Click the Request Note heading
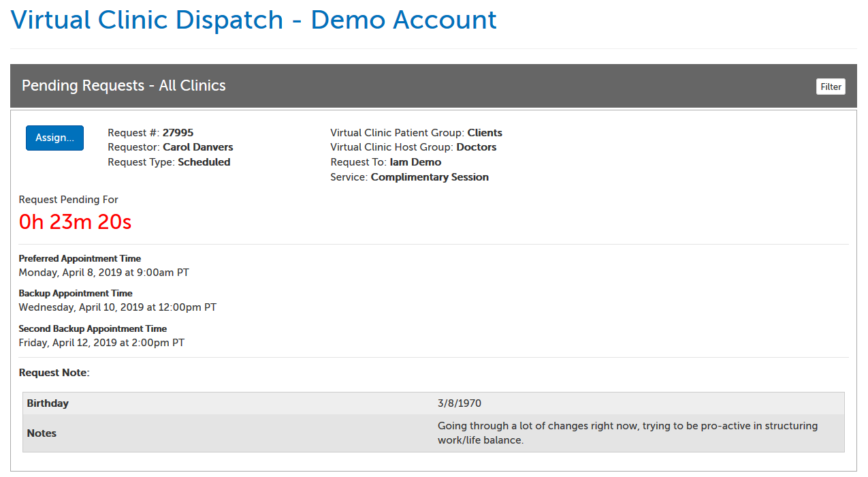This screenshot has height=477, width=868. pyautogui.click(x=54, y=373)
